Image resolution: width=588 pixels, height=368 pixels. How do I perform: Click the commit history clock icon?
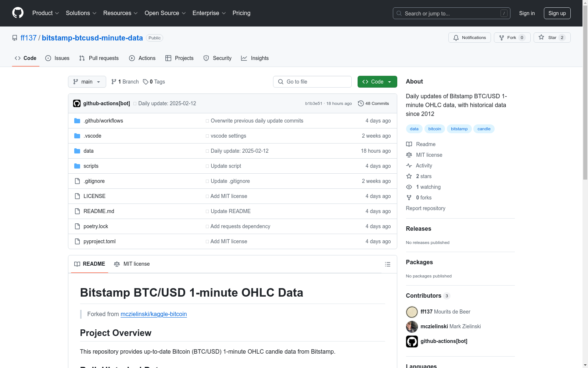pyautogui.click(x=361, y=103)
